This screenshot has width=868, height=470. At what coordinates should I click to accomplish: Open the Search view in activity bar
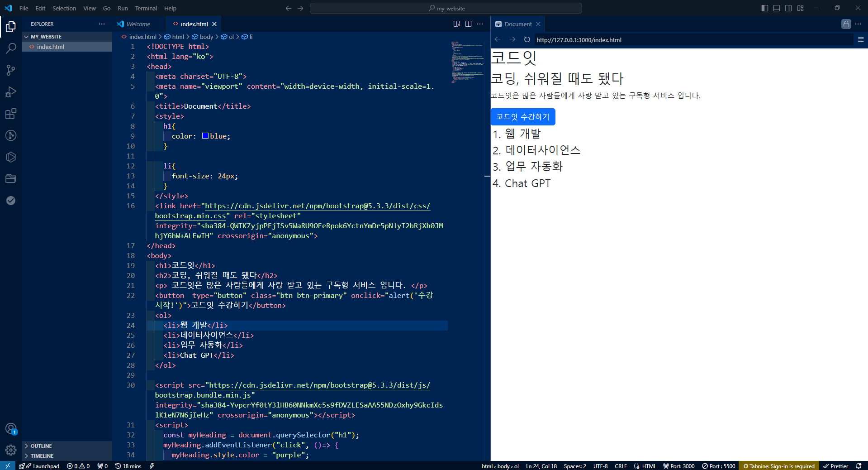tap(11, 48)
